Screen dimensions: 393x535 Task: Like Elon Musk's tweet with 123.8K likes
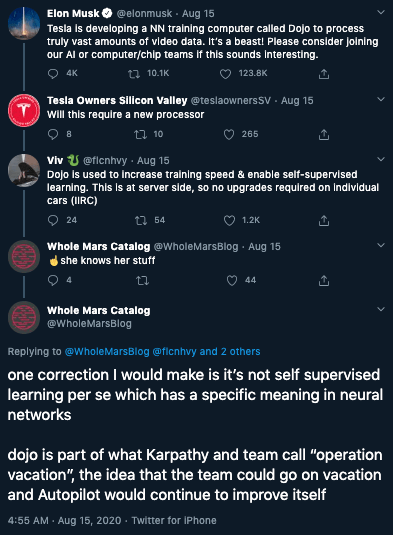click(x=225, y=74)
